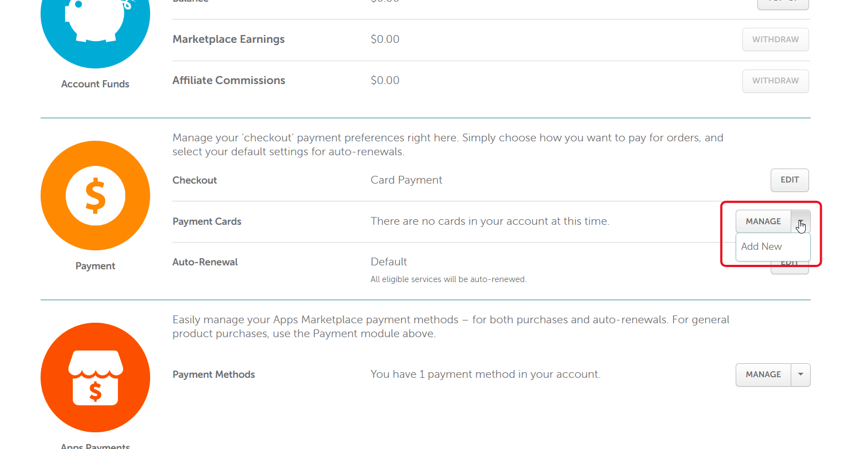The width and height of the screenshot is (868, 449).
Task: Click the red storefront Apps Payments icon
Action: click(95, 377)
